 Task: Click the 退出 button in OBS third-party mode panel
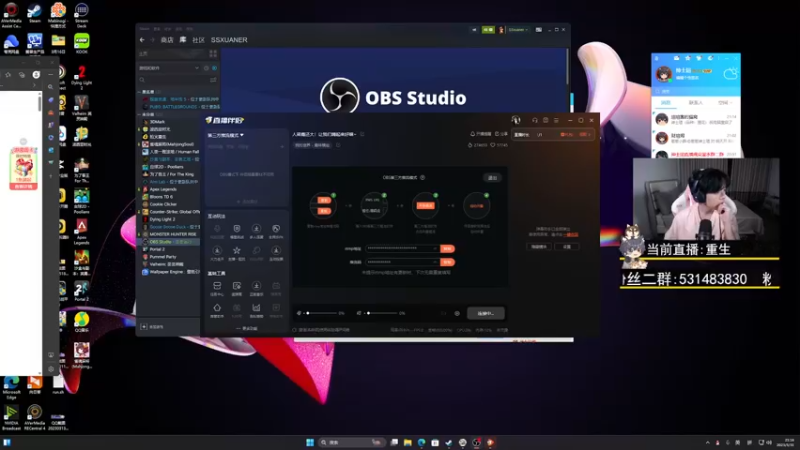pos(492,178)
